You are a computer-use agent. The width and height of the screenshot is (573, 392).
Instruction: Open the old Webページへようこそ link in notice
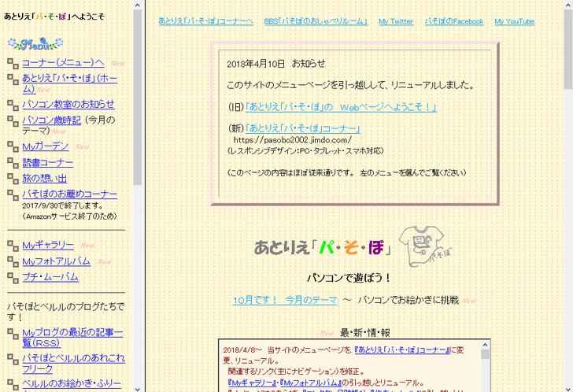pos(341,107)
